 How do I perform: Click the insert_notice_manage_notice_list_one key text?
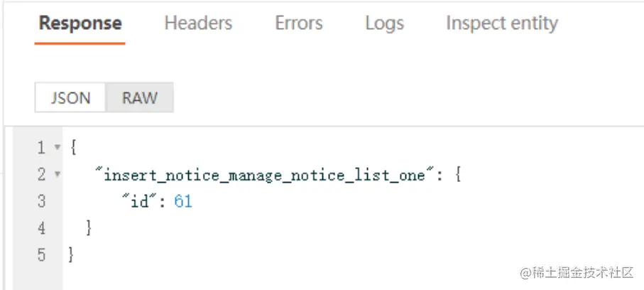pyautogui.click(x=265, y=176)
